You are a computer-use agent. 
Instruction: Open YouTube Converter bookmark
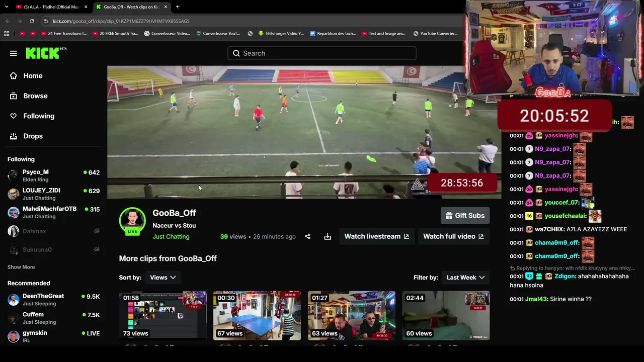(x=435, y=34)
